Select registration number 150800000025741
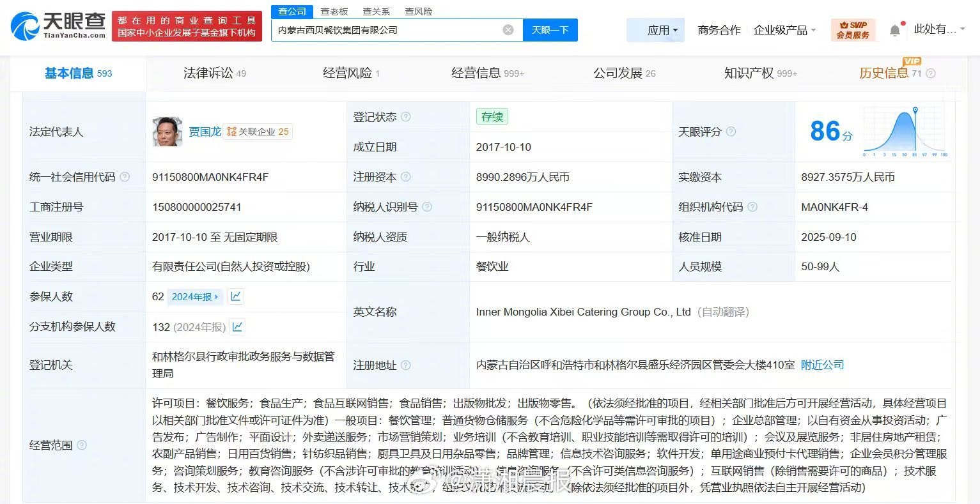The image size is (980, 504). click(197, 207)
